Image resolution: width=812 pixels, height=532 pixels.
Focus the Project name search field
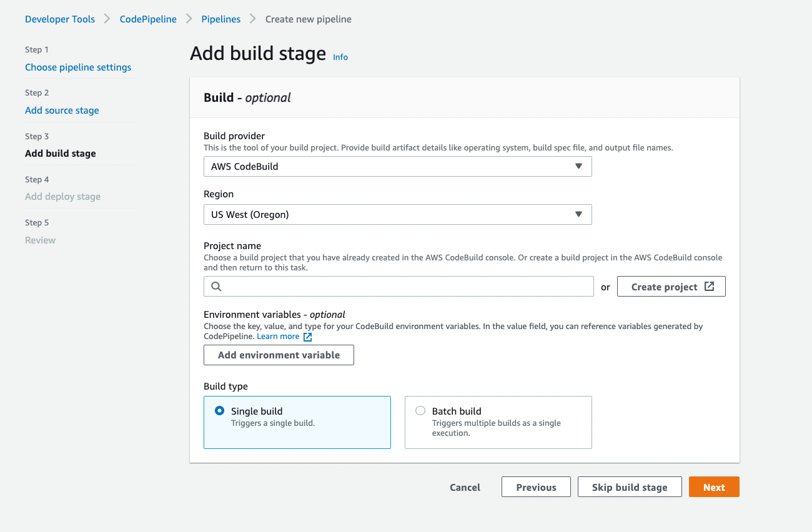point(399,287)
